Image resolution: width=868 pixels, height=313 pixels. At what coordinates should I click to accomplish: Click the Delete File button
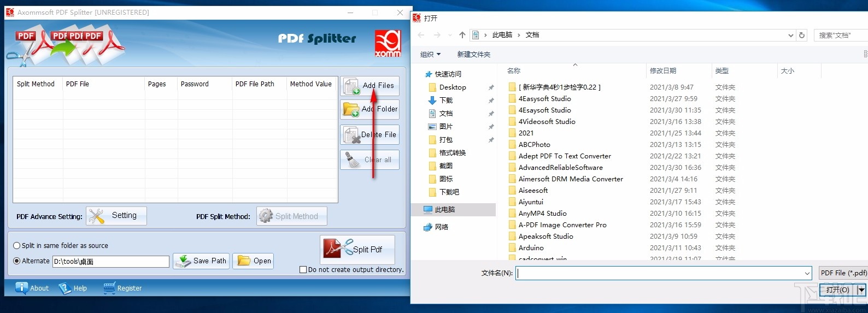click(x=370, y=134)
